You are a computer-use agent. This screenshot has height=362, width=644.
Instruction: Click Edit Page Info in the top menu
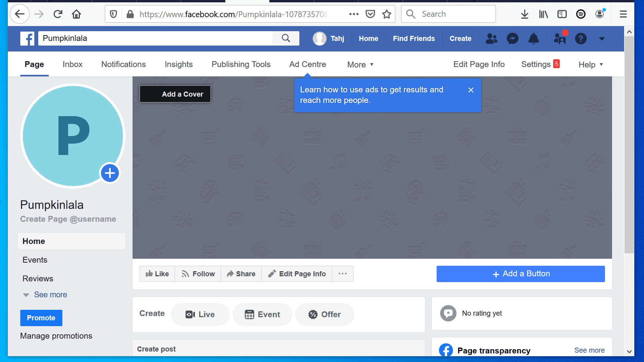(x=479, y=64)
